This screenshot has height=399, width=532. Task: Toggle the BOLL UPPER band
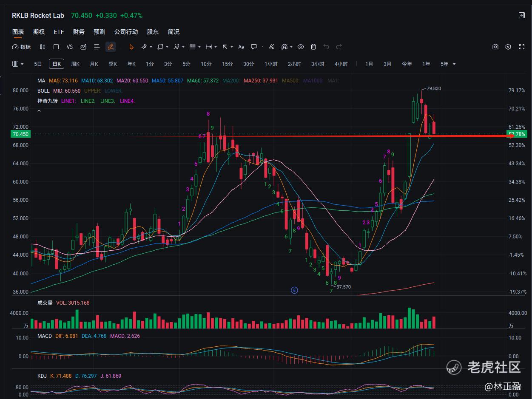pyautogui.click(x=93, y=91)
